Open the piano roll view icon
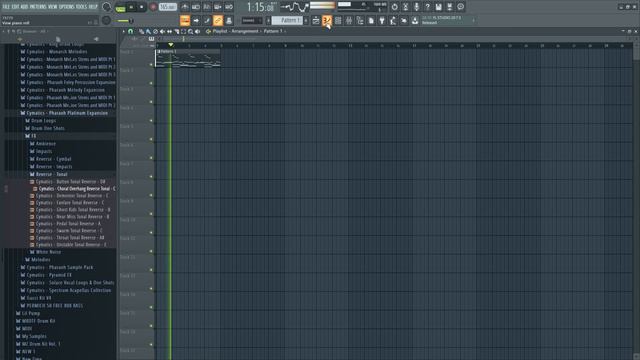640x360 pixels. pyautogui.click(x=327, y=20)
